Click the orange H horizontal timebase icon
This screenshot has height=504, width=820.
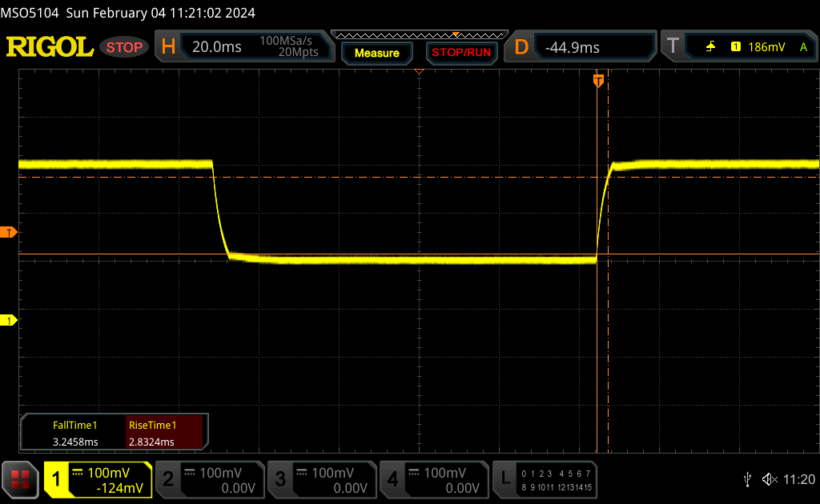(x=168, y=47)
